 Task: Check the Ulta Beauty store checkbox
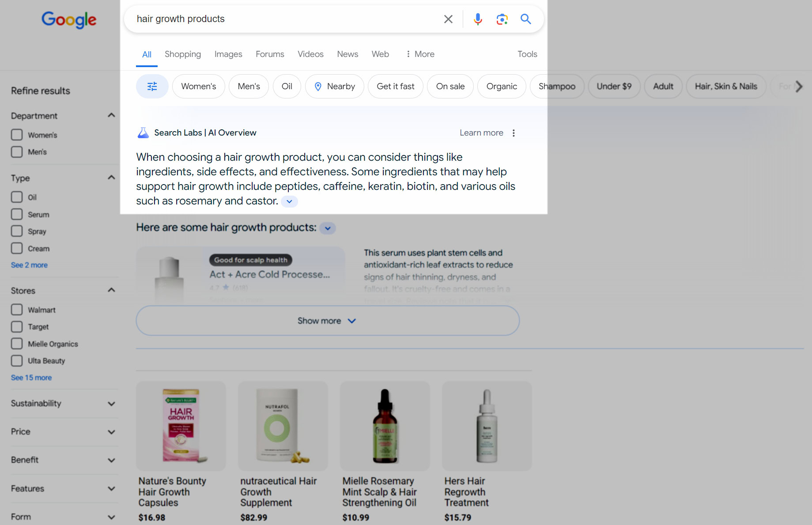click(17, 361)
